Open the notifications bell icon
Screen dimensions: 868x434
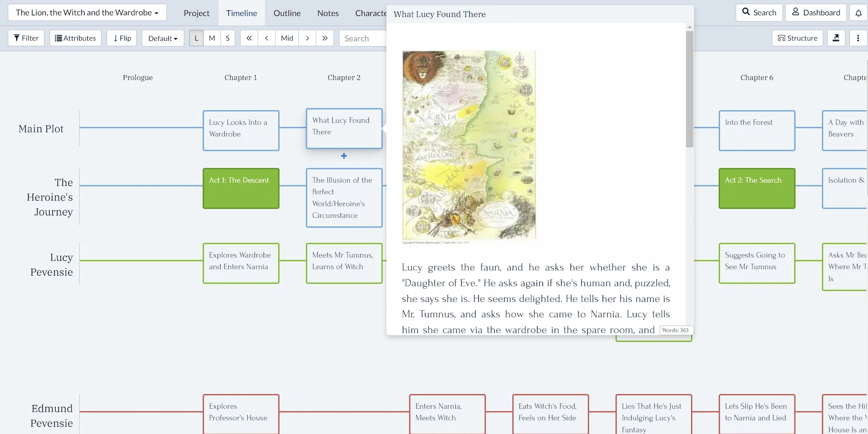(x=858, y=13)
